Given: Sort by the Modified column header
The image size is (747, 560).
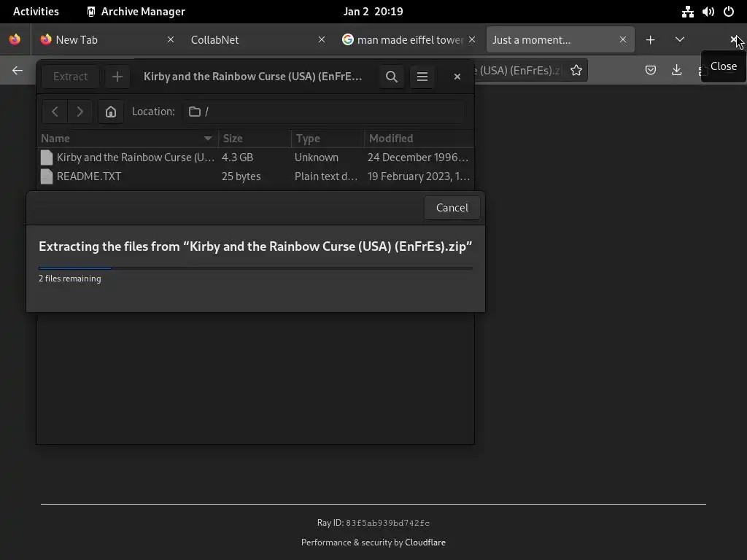Looking at the screenshot, I should coord(419,139).
